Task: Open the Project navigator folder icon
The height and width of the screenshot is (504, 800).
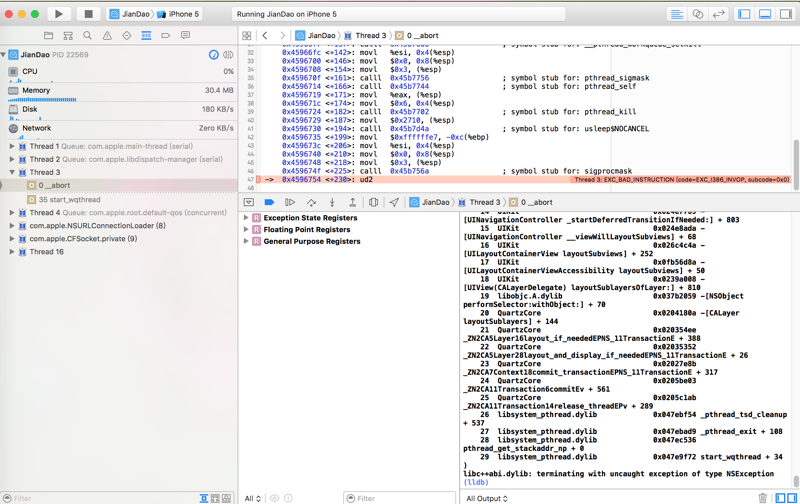Action: (48, 35)
